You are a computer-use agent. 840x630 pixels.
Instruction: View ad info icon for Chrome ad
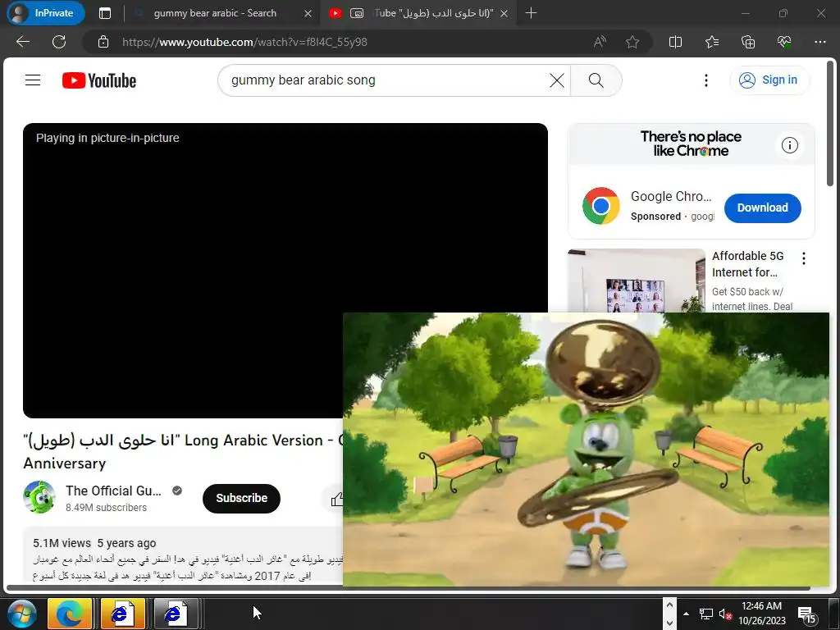pos(790,145)
